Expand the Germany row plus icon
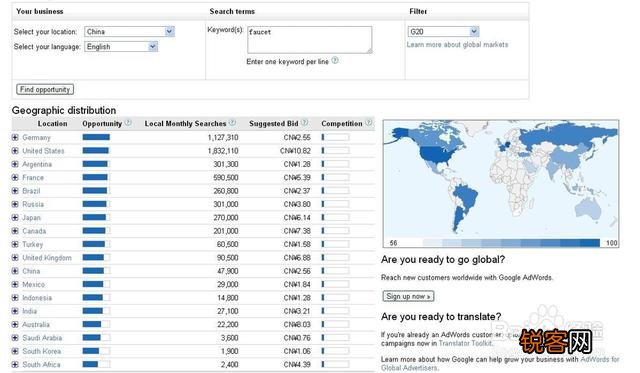This screenshot has height=373, width=640. point(15,138)
